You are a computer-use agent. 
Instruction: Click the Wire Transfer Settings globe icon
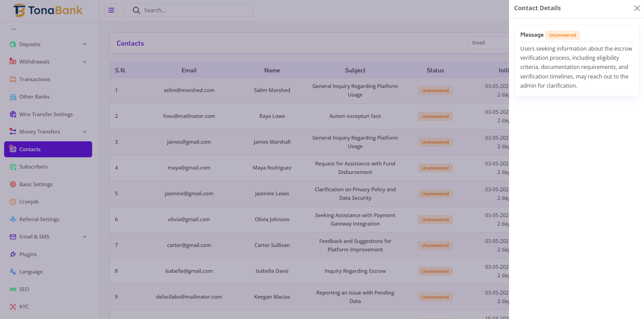tap(13, 114)
